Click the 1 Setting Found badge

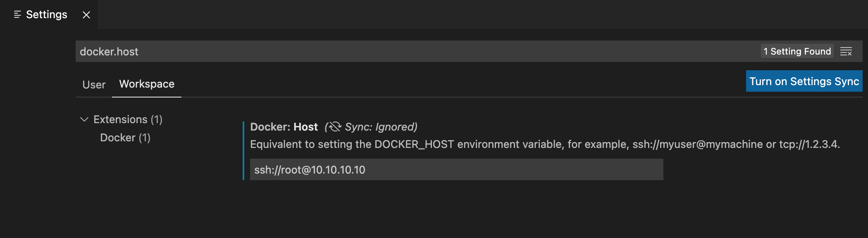tap(797, 51)
